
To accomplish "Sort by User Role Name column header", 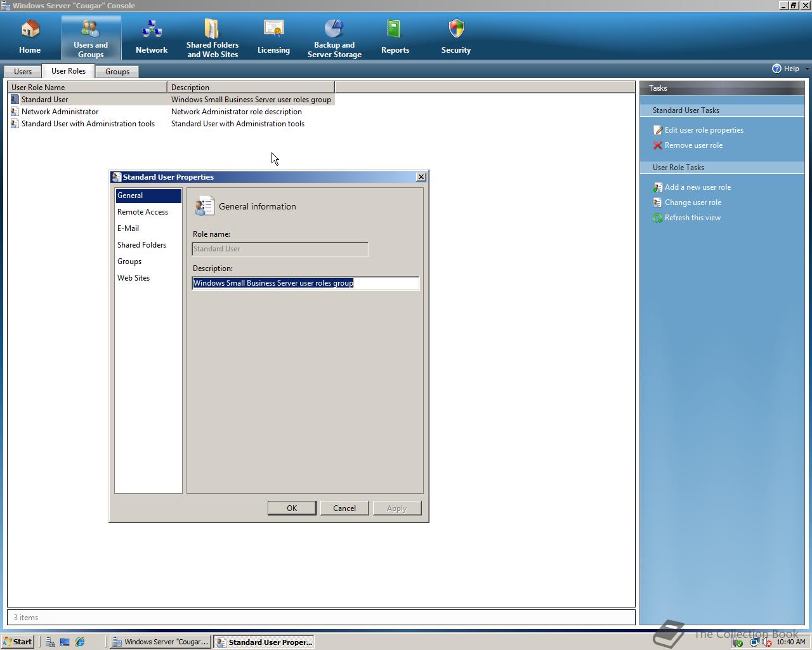I will pyautogui.click(x=88, y=87).
